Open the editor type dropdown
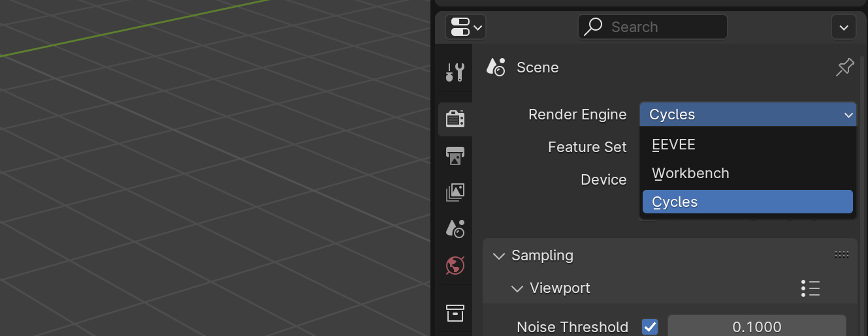868x336 pixels. click(466, 27)
